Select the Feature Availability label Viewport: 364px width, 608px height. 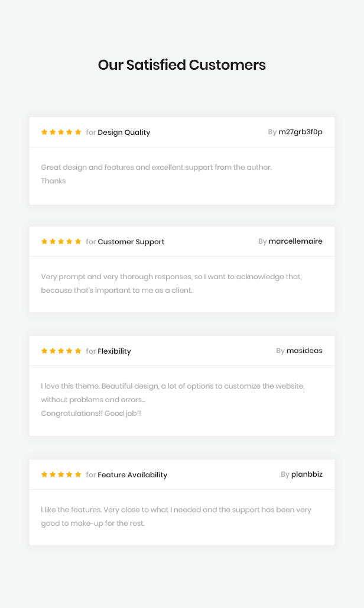[132, 474]
